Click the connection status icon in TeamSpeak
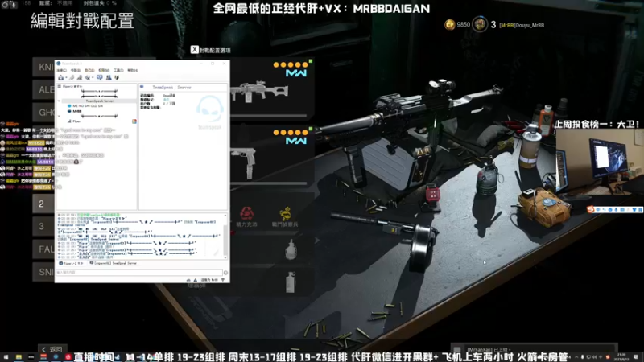The image size is (644, 362). (223, 280)
